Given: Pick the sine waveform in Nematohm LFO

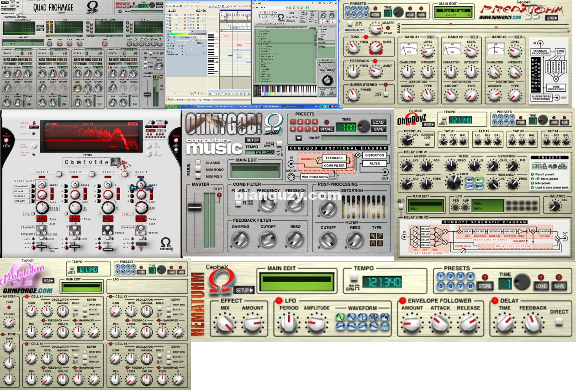Looking at the screenshot, I should point(340,317).
